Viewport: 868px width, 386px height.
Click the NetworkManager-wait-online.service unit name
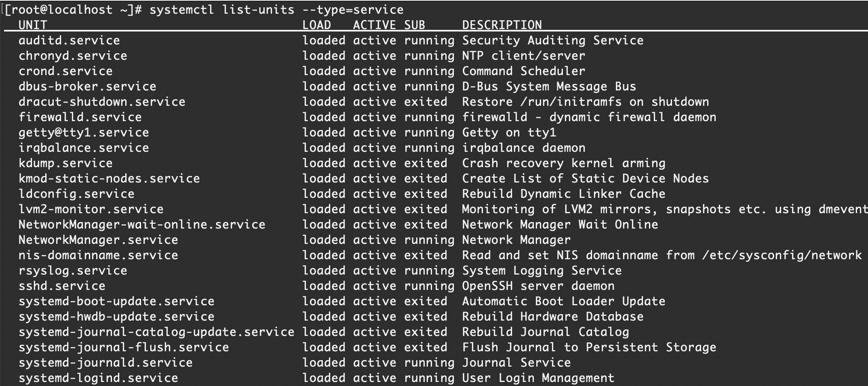[x=142, y=224]
